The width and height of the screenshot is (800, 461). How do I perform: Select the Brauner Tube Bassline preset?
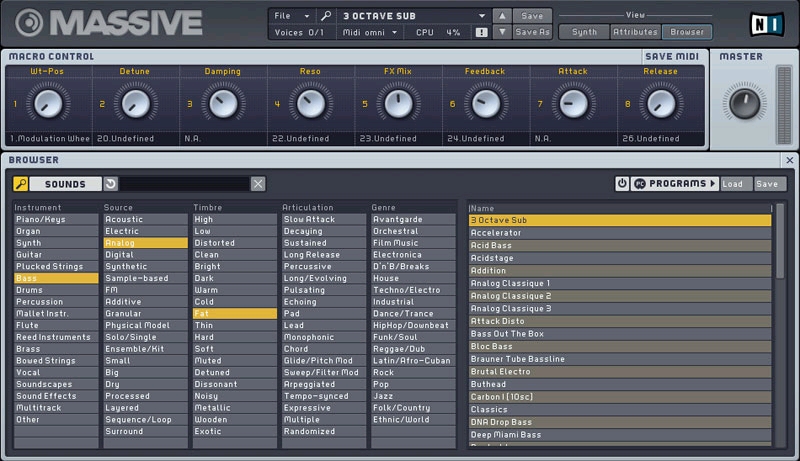620,360
